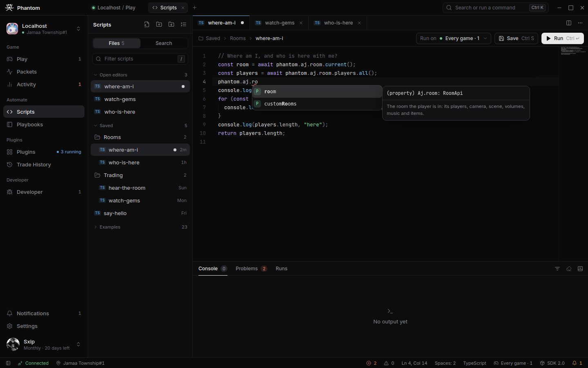
Task: Switch to Search view in Scripts panel
Action: click(164, 43)
